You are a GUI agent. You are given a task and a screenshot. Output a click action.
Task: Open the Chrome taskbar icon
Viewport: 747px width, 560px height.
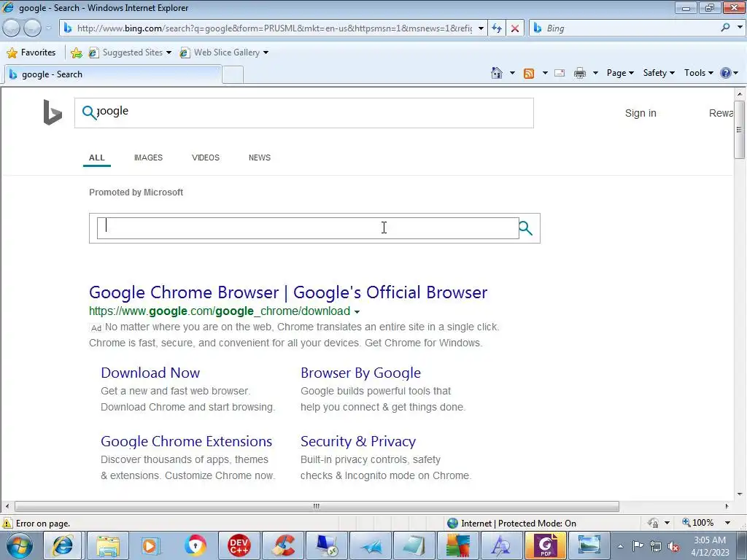pyautogui.click(x=196, y=545)
